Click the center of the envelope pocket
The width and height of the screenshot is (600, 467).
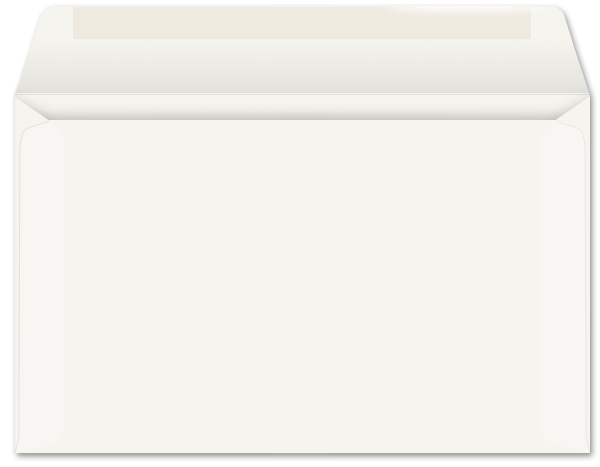pos(302,286)
